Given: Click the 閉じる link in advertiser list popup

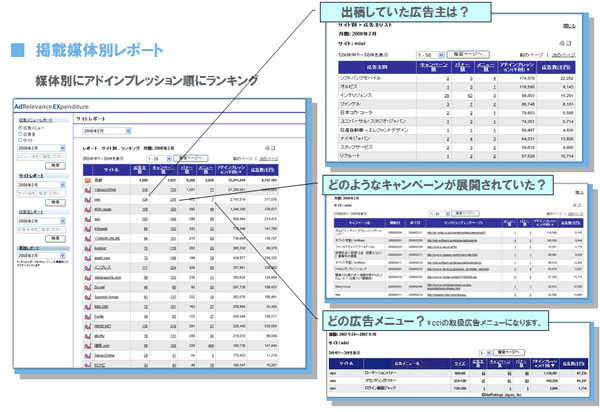Looking at the screenshot, I should click(x=569, y=26).
